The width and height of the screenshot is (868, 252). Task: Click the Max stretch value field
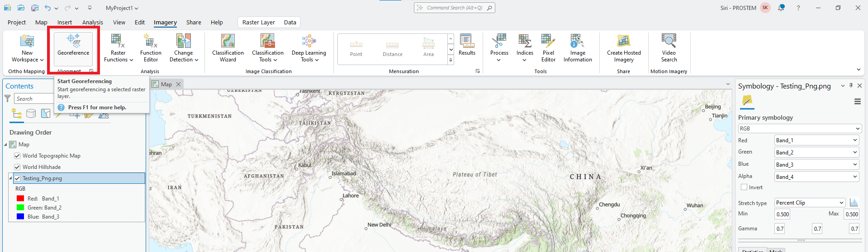pos(852,214)
